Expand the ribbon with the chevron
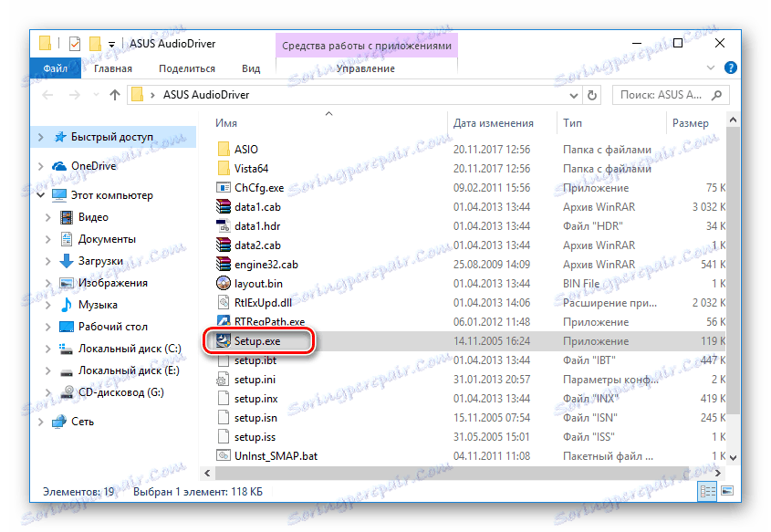Image resolution: width=771 pixels, height=532 pixels. tap(711, 68)
